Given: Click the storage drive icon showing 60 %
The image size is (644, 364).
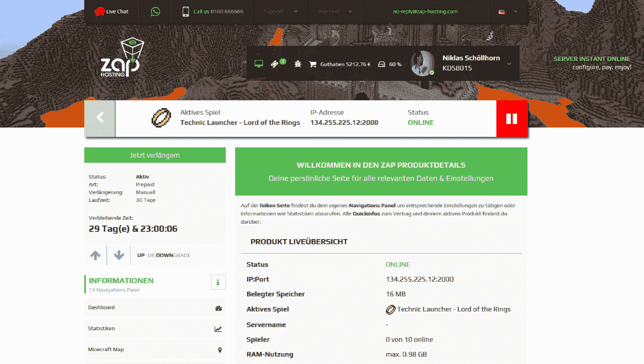Looking at the screenshot, I should pos(382,64).
